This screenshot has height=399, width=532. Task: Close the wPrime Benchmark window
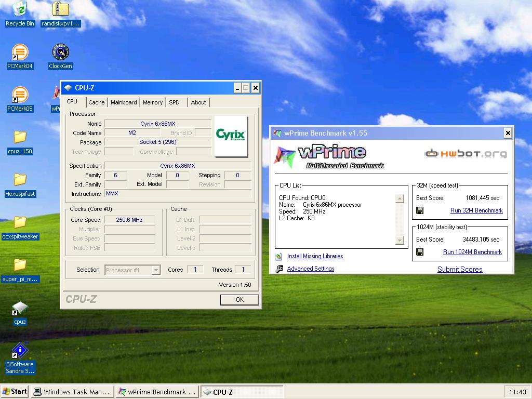pos(508,133)
